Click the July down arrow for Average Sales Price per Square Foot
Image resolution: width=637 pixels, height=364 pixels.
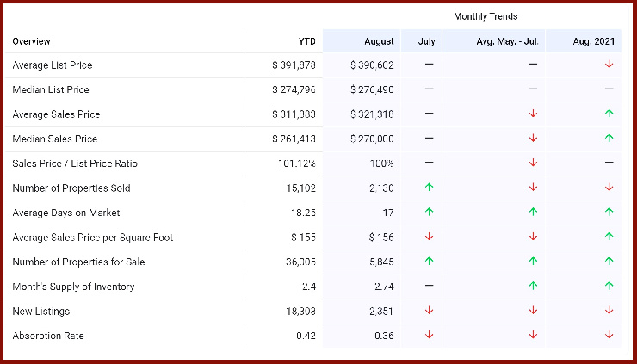point(429,237)
